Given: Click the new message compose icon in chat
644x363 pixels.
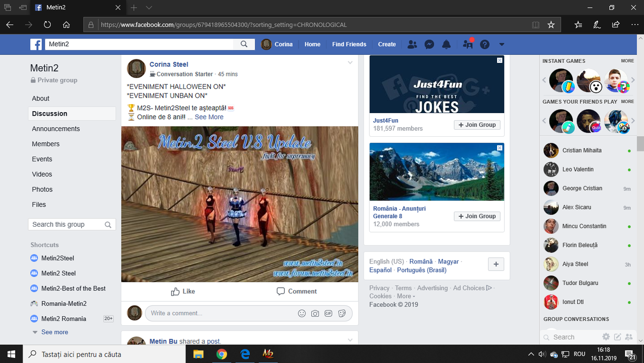Looking at the screenshot, I should click(x=617, y=337).
